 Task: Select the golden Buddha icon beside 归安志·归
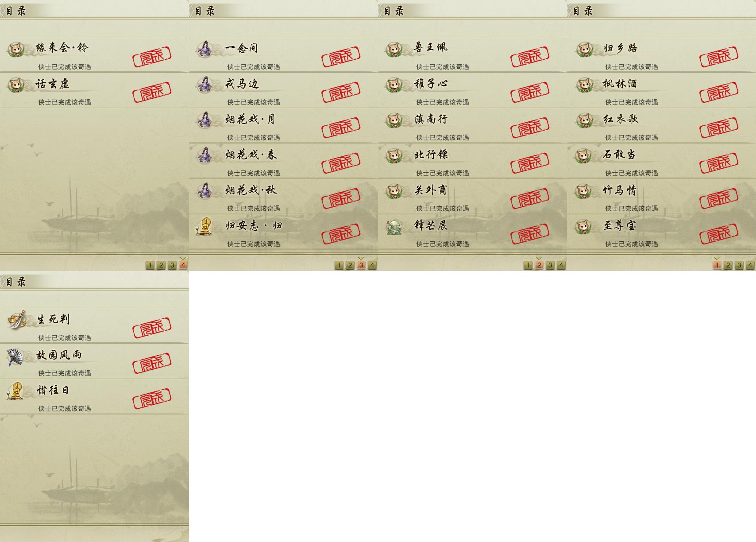pos(204,226)
